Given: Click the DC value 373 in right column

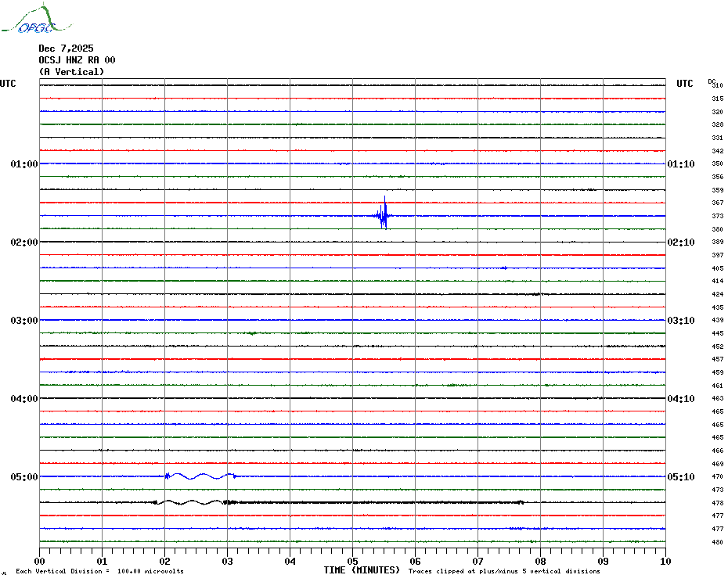Looking at the screenshot, I should (717, 216).
